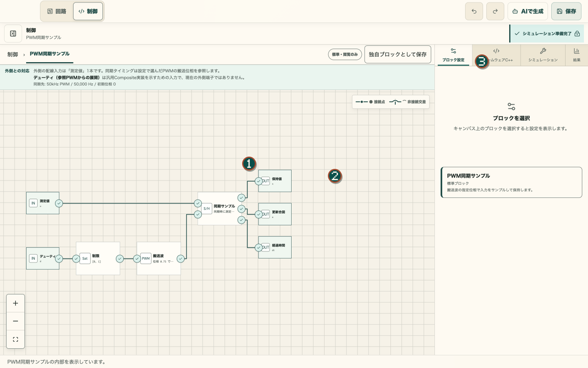Save with the 保存 button
Screen dimensions: 588x368
566,11
